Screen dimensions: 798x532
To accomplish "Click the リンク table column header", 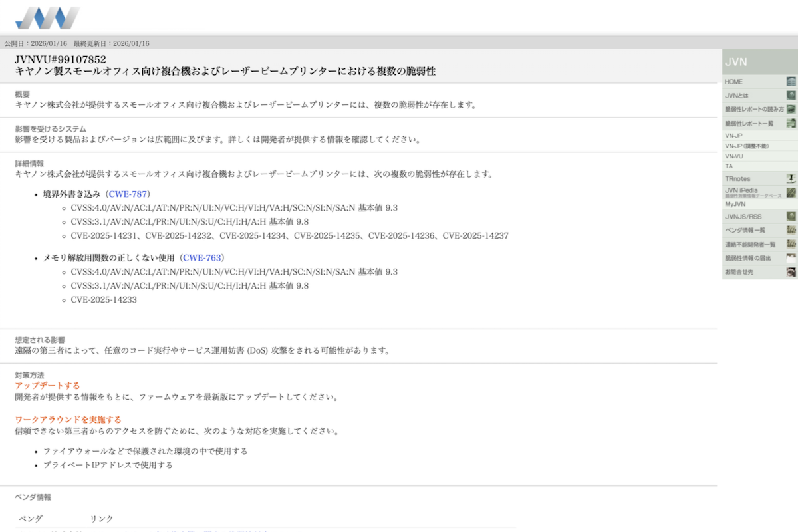I will tap(102, 519).
